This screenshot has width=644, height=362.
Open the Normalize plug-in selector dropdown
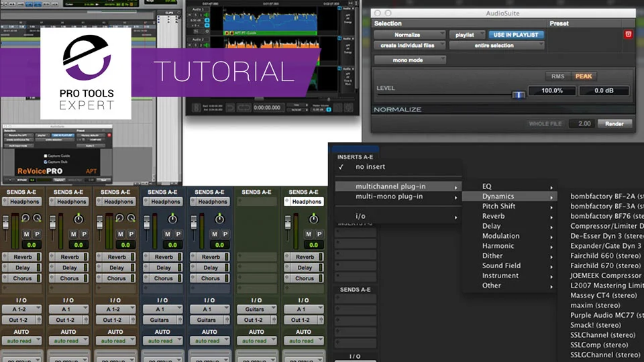(x=409, y=35)
